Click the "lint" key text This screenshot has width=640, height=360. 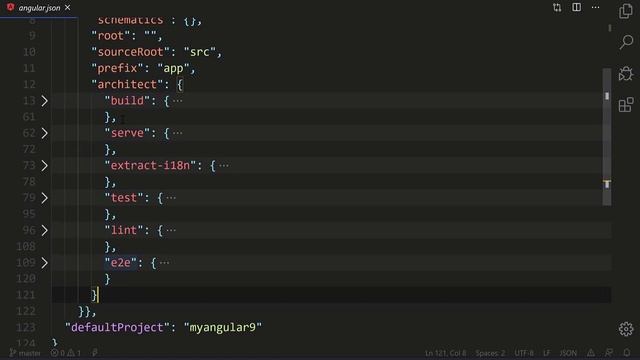pos(124,230)
